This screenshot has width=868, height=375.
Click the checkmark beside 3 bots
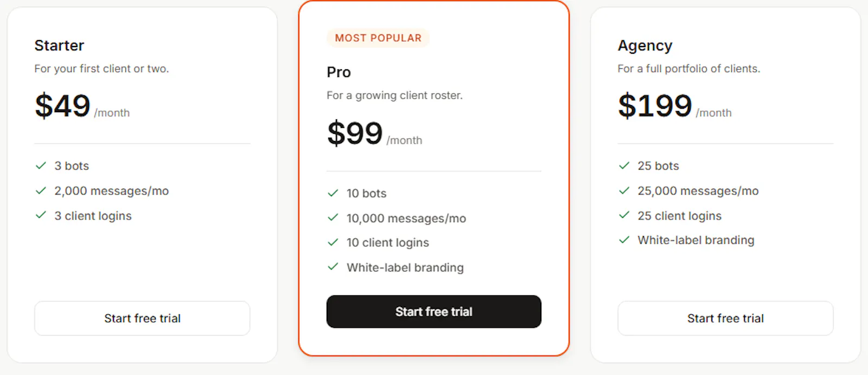[x=41, y=166]
